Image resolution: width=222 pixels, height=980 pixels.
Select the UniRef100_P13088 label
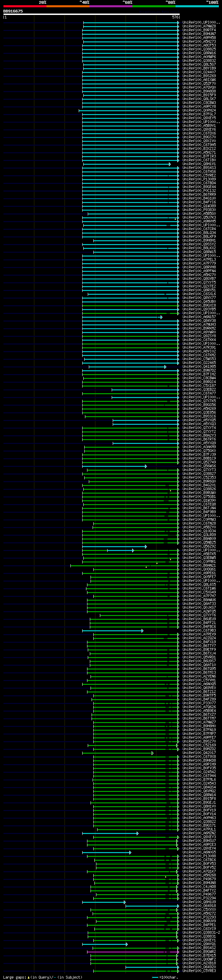tap(199, 856)
